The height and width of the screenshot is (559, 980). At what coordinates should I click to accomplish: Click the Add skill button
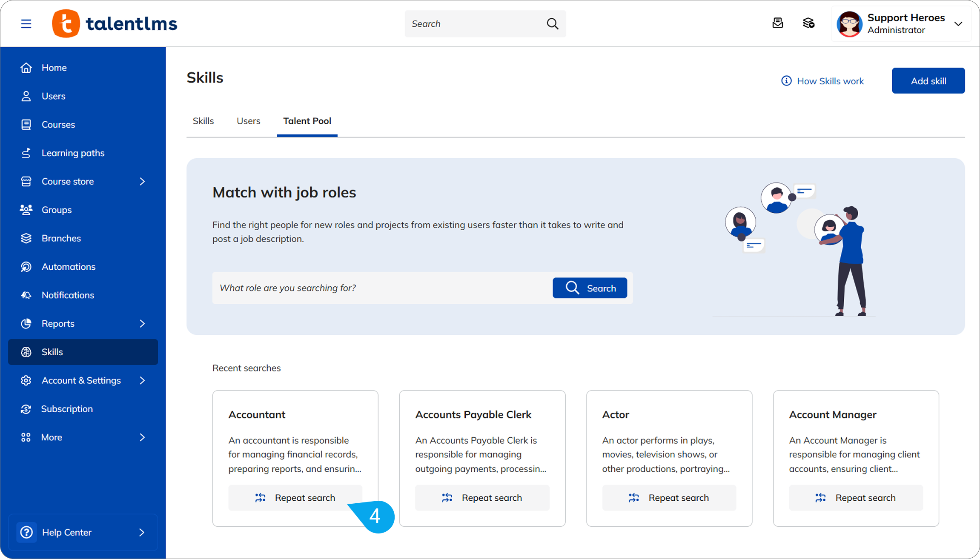tap(928, 81)
